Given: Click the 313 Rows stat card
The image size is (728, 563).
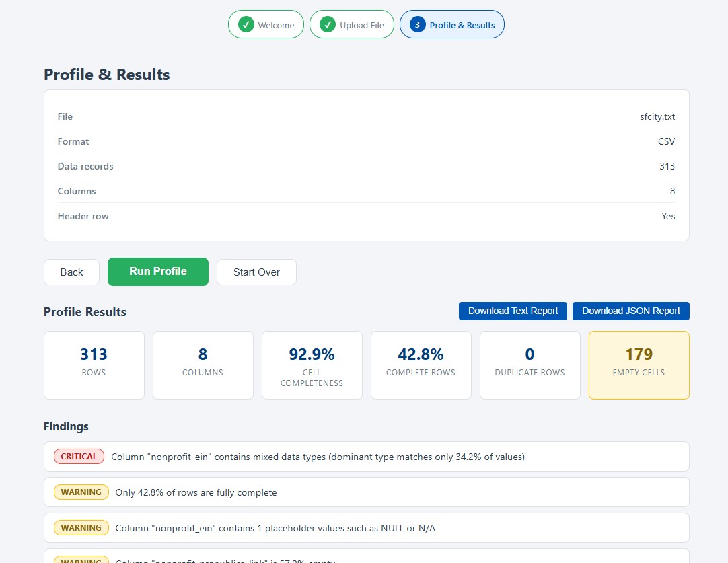Looking at the screenshot, I should [x=94, y=365].
